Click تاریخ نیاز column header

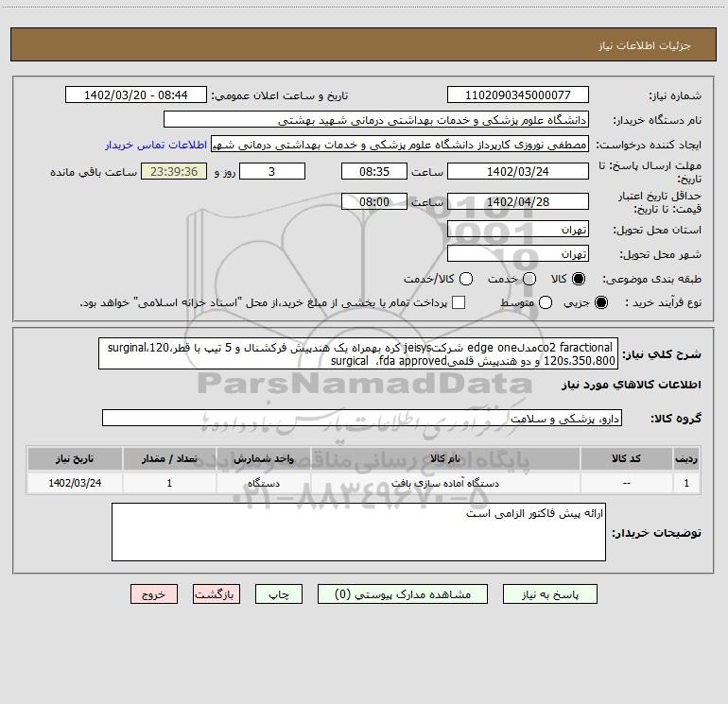click(75, 458)
